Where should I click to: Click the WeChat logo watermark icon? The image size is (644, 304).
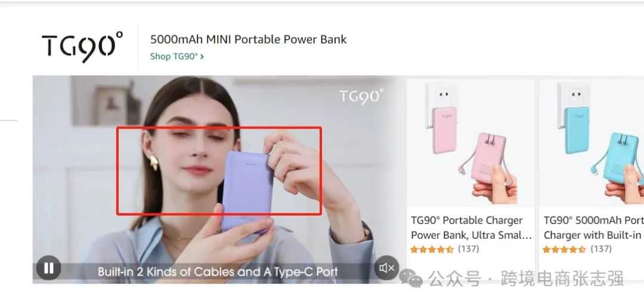(x=411, y=280)
